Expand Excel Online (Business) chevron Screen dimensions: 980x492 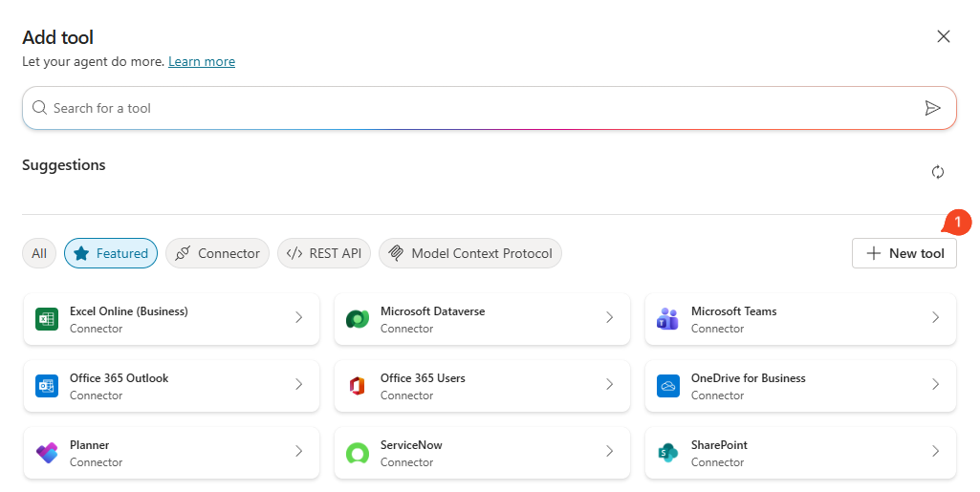coord(298,318)
